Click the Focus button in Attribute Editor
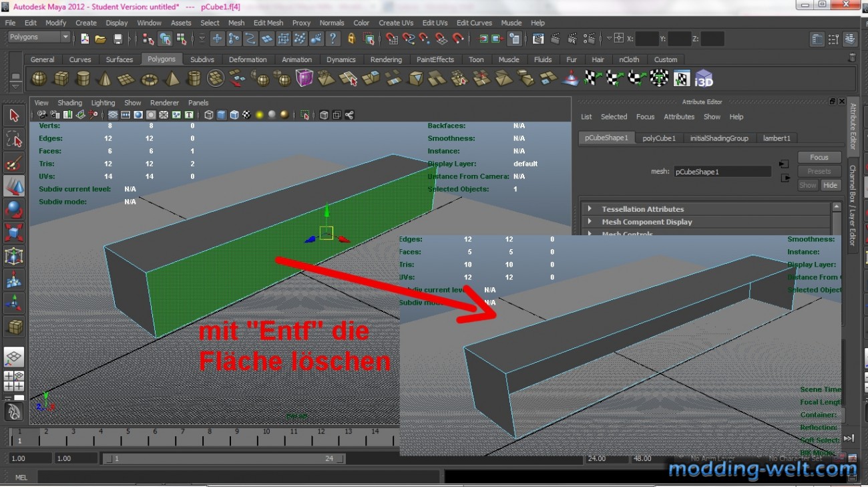This screenshot has height=487, width=868. [819, 158]
